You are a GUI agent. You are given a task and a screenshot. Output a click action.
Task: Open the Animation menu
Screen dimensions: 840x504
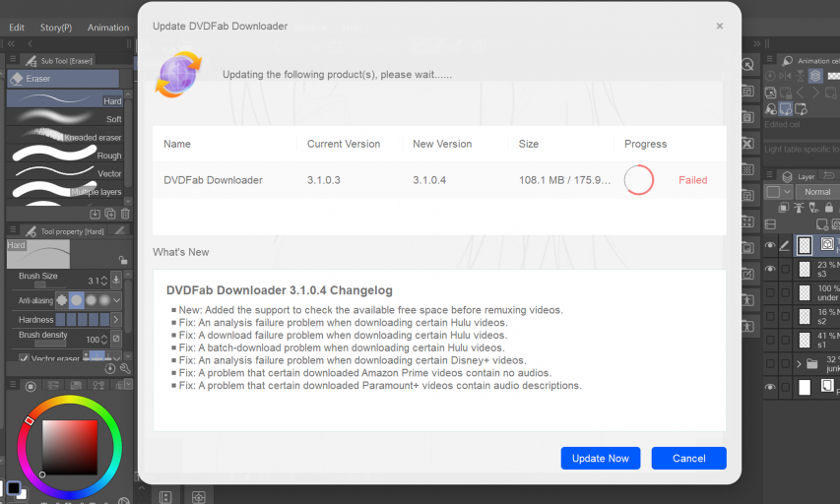108,28
